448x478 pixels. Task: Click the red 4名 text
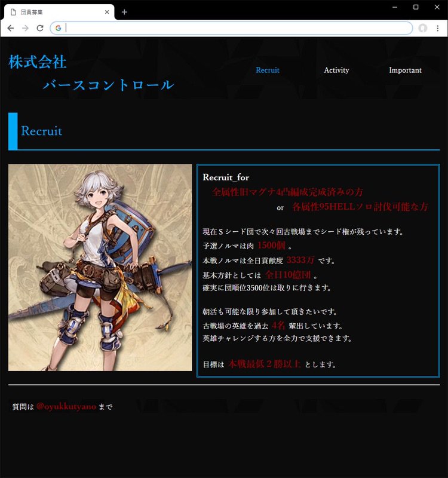pos(278,325)
